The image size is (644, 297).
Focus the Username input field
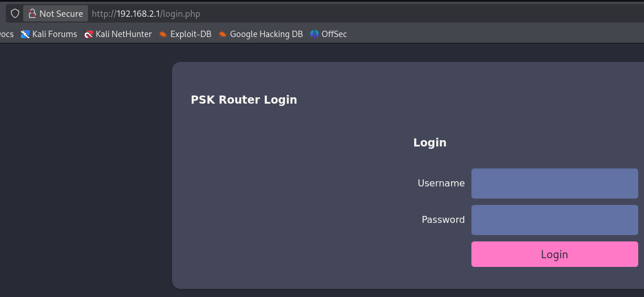(554, 183)
